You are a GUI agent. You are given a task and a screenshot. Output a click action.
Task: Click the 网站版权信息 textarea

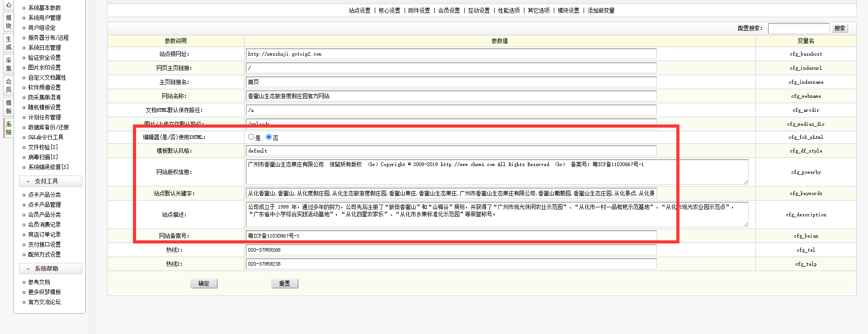(497, 172)
